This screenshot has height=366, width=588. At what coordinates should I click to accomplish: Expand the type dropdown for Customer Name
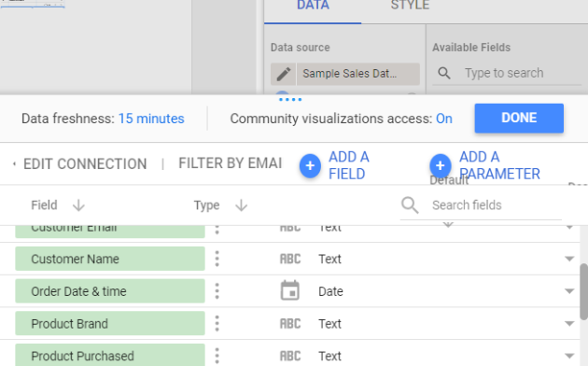coord(569,259)
